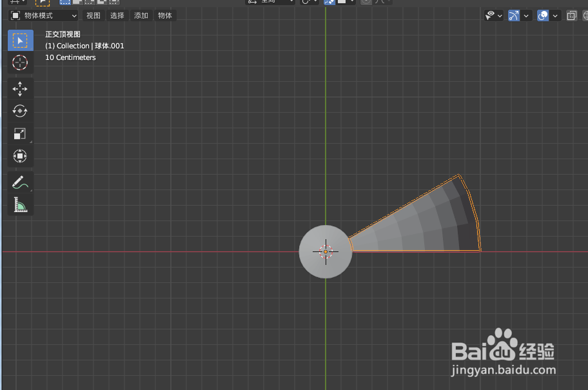The width and height of the screenshot is (588, 390).
Task: Choose the Rotate tool
Action: [20, 111]
